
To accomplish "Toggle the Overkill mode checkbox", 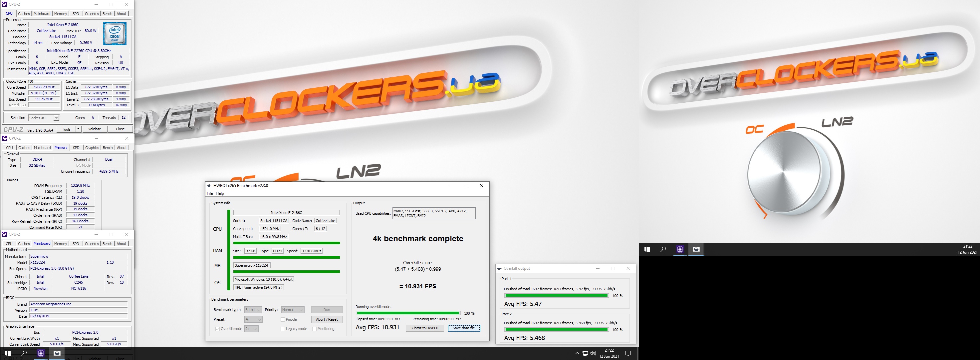I will [218, 329].
